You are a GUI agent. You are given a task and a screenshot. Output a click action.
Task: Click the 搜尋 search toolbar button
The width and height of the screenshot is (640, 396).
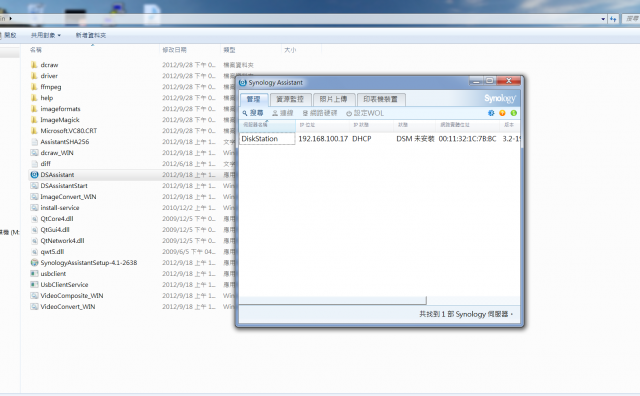tap(253, 113)
